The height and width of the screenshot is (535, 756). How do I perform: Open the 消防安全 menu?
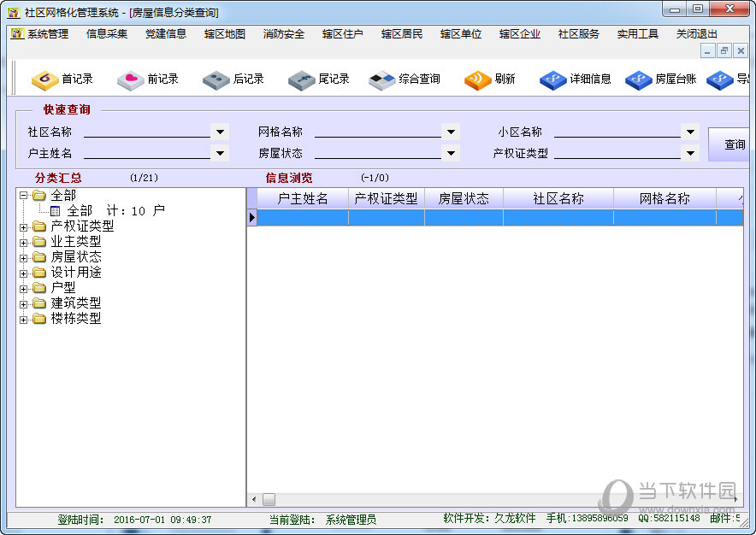(284, 33)
